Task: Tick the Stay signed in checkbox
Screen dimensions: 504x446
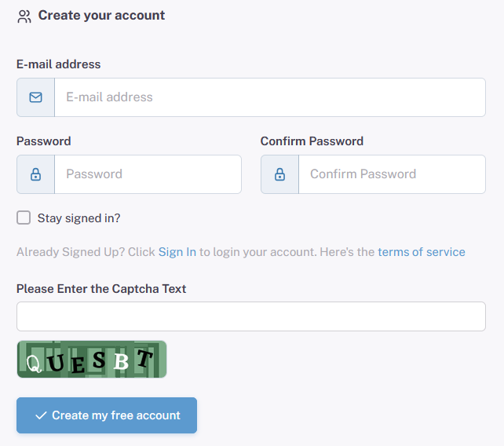Action: tap(24, 218)
